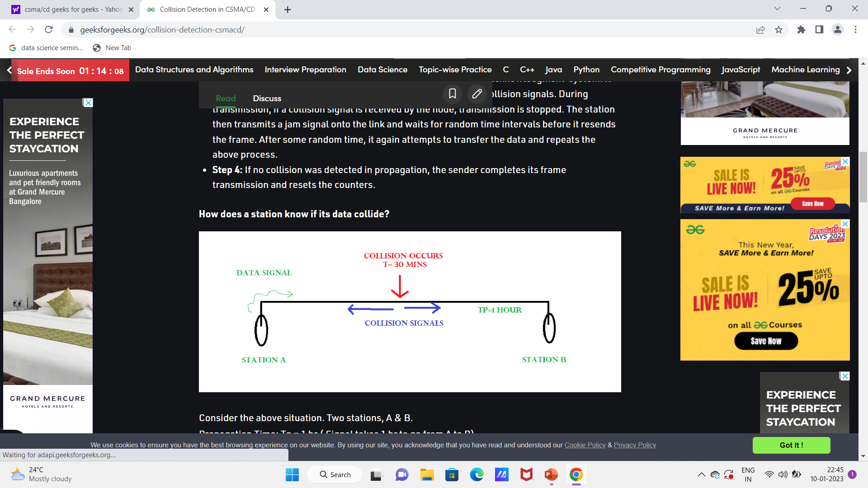This screenshot has height=488, width=868.
Task: Open Topic-wise Practice menu
Action: [455, 70]
